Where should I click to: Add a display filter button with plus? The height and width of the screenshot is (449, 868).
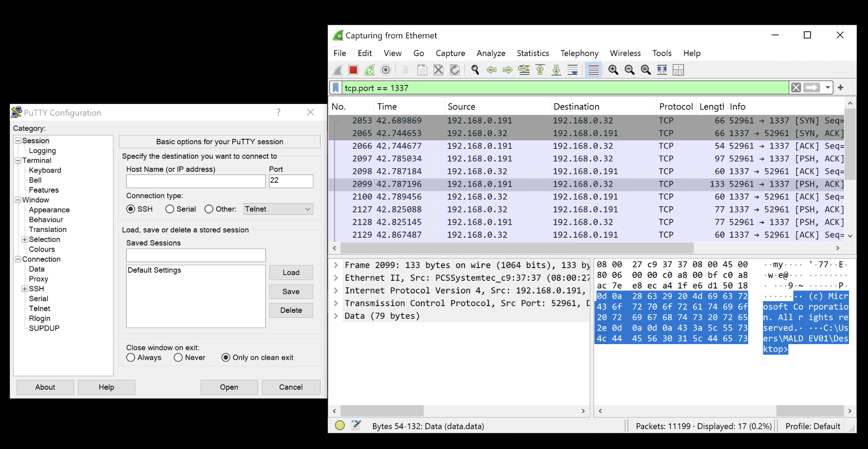[x=840, y=88]
